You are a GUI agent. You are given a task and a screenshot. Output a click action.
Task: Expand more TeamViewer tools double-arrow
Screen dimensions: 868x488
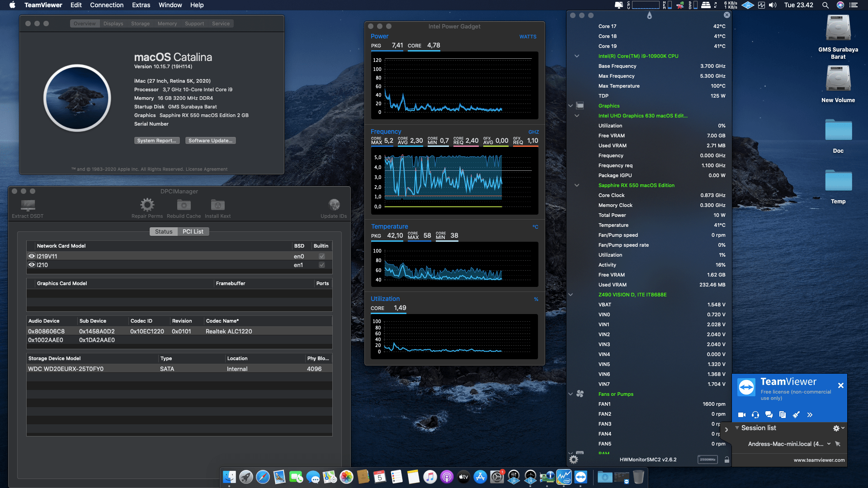810,415
